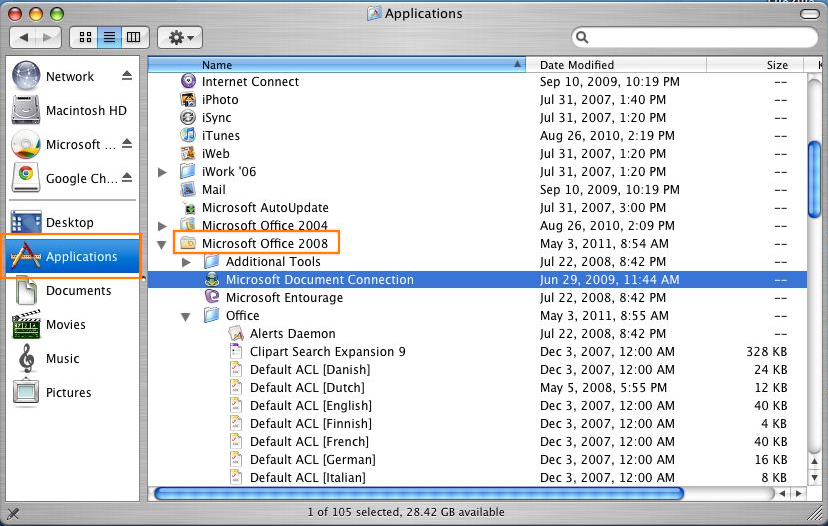Image resolution: width=828 pixels, height=526 pixels.
Task: Switch to column view
Action: click(135, 37)
